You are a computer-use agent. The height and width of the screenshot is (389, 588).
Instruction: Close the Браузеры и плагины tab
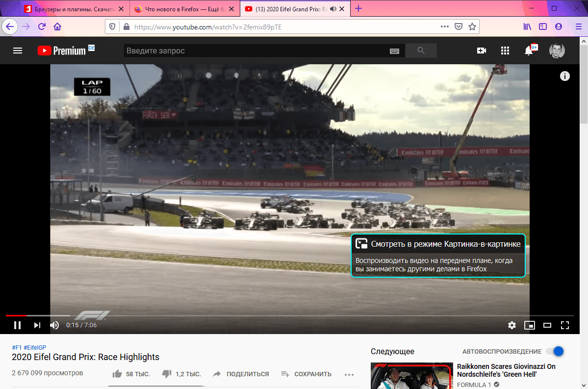(x=121, y=9)
